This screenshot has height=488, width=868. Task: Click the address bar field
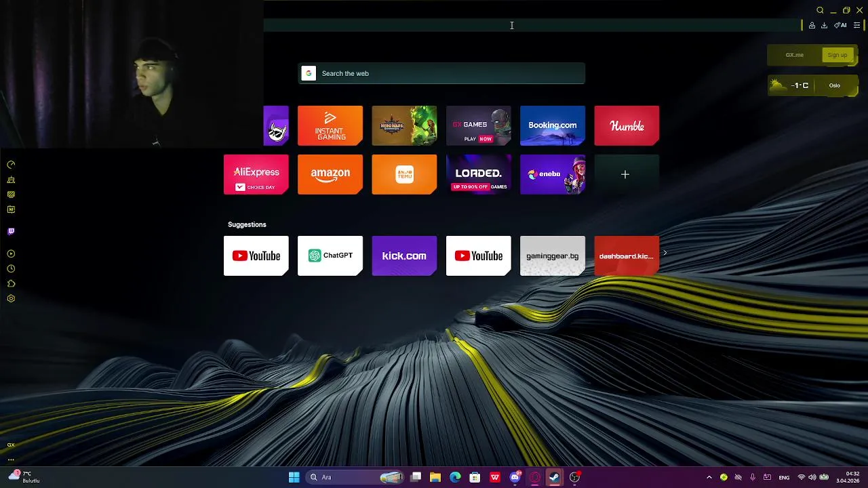pyautogui.click(x=532, y=25)
